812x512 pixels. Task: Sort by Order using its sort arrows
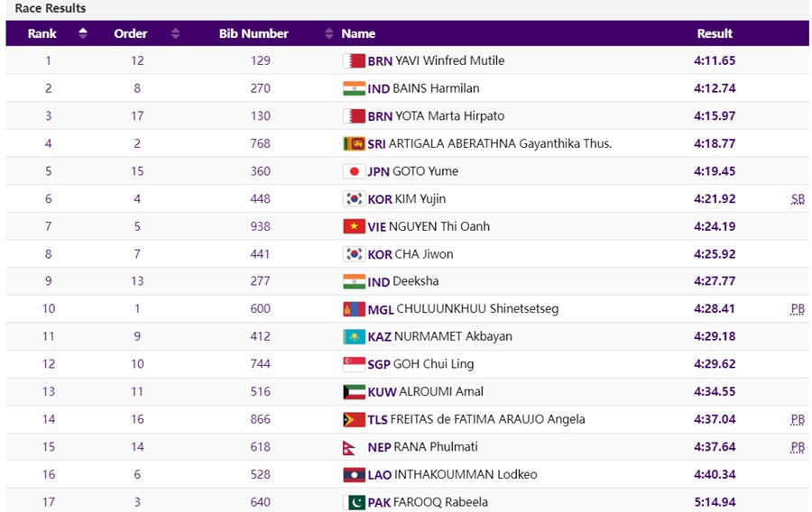click(175, 33)
